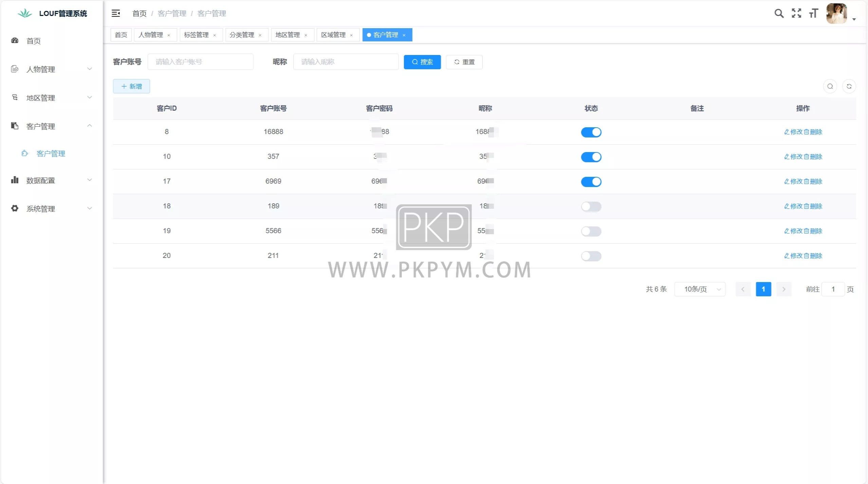The image size is (868, 484).
Task: Close the 区域管理 tab
Action: (x=351, y=35)
